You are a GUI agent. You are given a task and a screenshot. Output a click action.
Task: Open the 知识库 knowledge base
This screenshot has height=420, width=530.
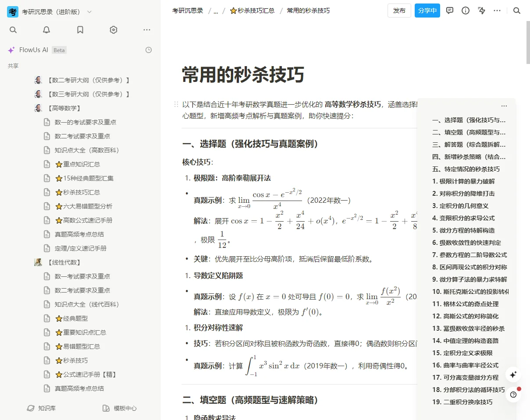pyautogui.click(x=41, y=408)
